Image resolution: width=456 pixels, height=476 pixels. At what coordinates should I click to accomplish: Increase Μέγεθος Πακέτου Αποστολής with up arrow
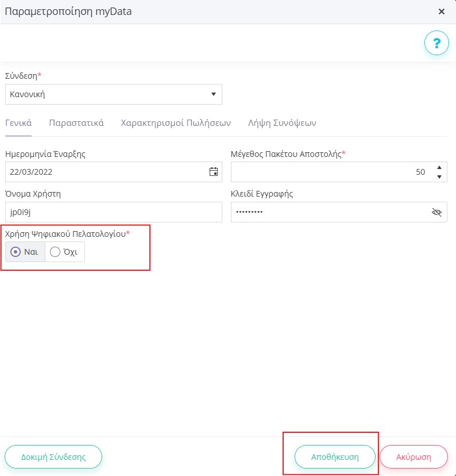pyautogui.click(x=439, y=167)
